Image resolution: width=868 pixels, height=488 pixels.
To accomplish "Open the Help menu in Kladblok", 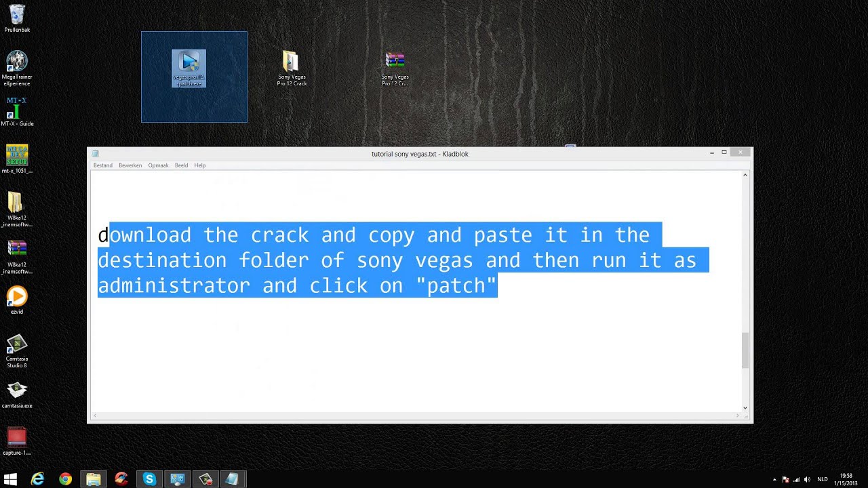I will [x=200, y=165].
